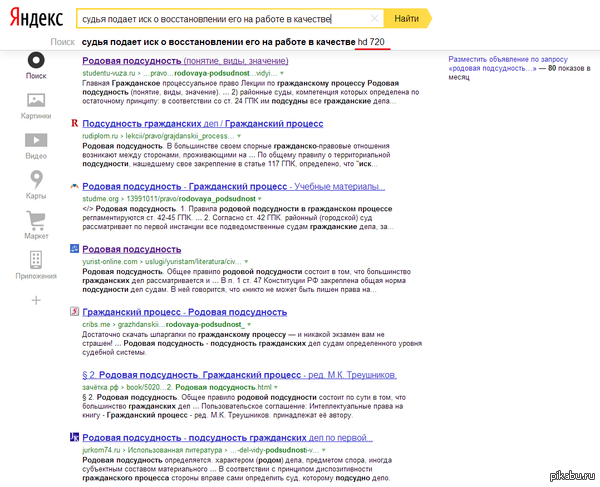The height and width of the screenshot is (487, 600).
Task: Focus the Yandex search input field
Action: point(224,18)
